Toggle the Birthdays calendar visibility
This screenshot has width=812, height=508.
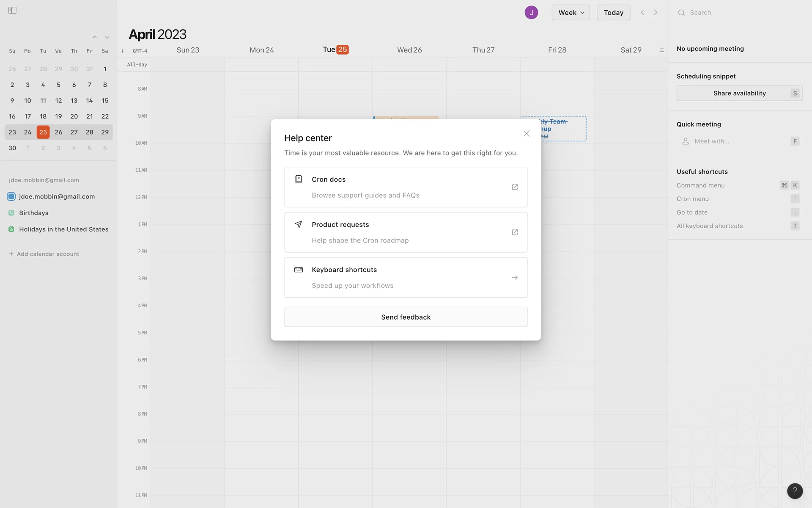[x=11, y=213]
